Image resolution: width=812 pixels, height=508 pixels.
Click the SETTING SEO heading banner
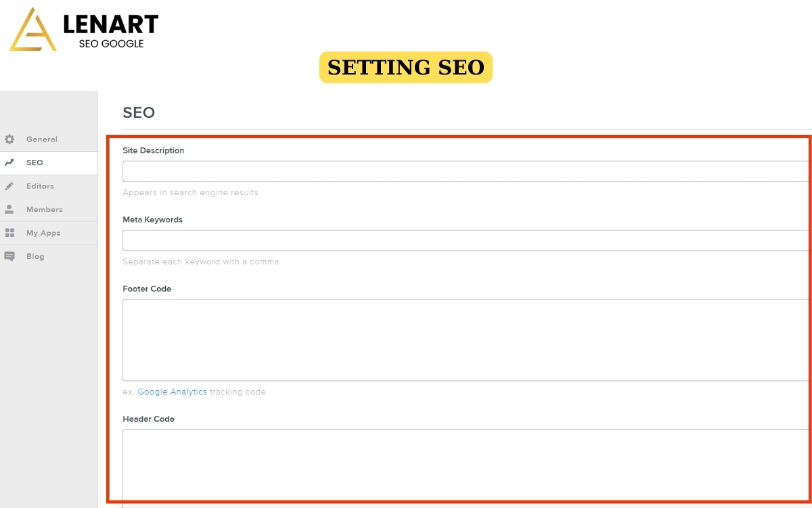pyautogui.click(x=405, y=67)
